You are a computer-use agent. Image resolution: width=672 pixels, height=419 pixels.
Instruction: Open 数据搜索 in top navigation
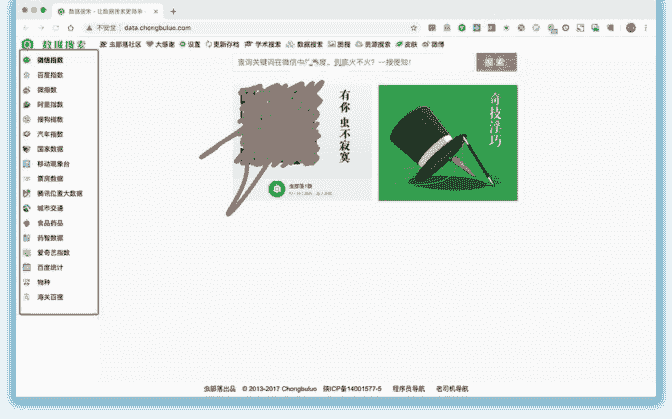click(304, 44)
